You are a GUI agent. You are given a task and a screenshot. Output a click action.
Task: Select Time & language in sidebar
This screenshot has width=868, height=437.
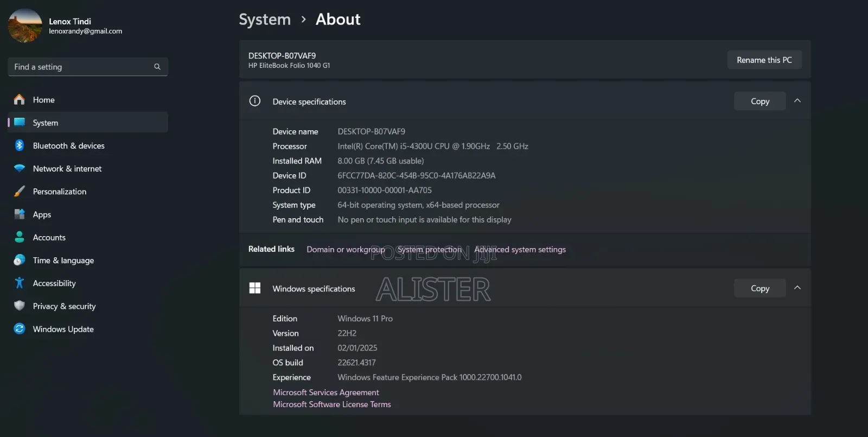88,260
